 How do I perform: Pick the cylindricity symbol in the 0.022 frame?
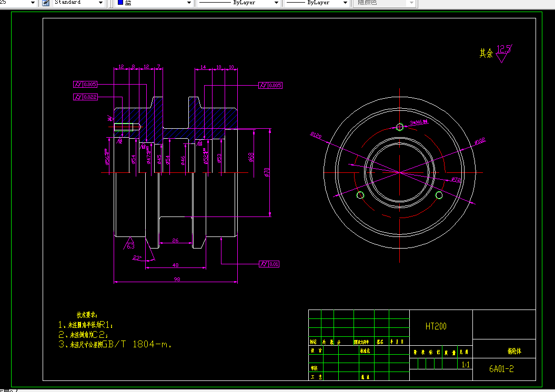[x=78, y=97]
